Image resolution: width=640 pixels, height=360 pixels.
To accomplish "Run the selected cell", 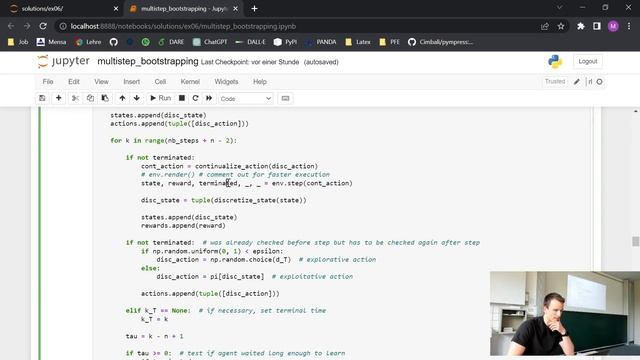I will click(160, 98).
